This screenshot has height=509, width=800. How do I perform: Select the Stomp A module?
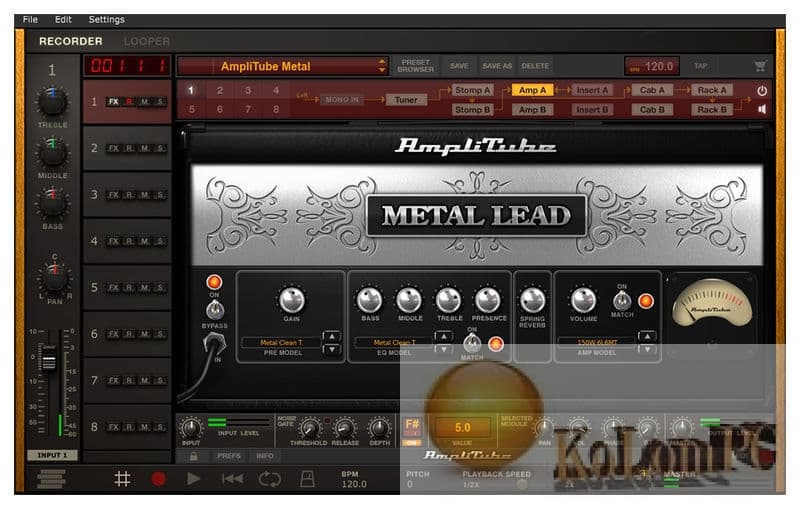472,90
